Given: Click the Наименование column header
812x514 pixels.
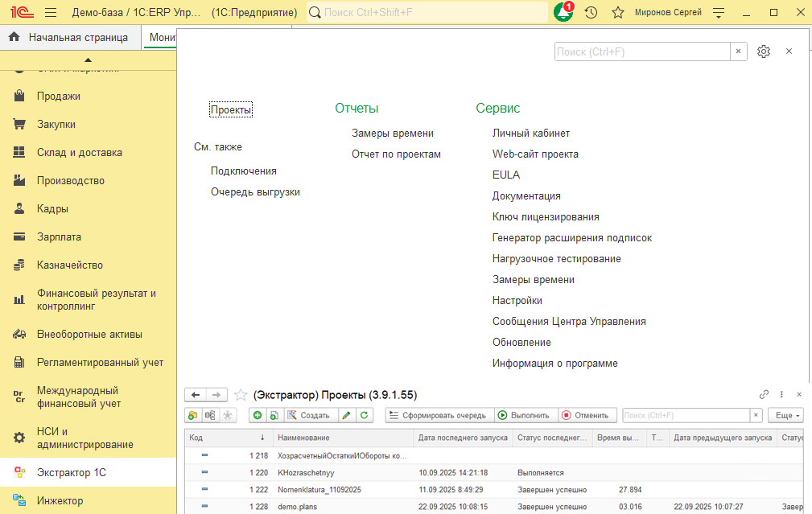Looking at the screenshot, I should 343,438.
